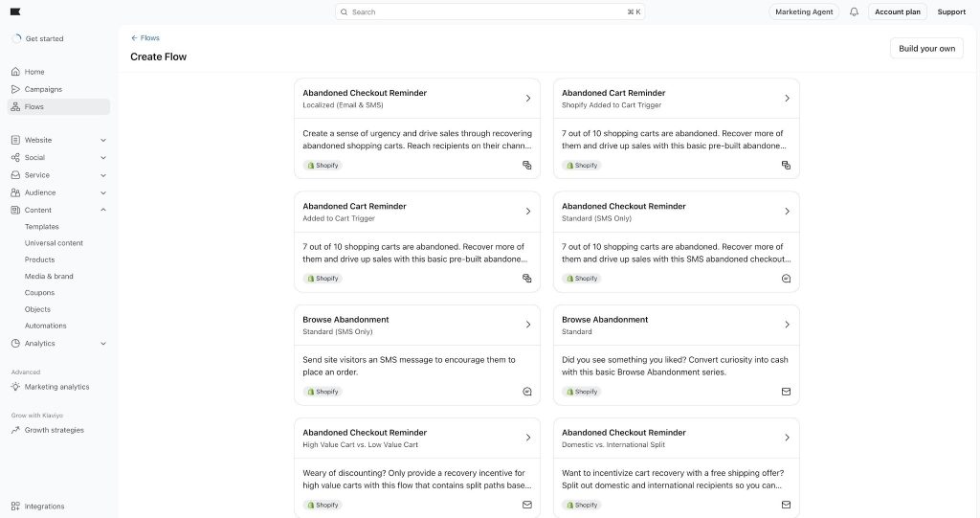Click multichannel icon on Shopify Added to Cart Trigger card
Viewport: 980px width, 518px height.
tap(786, 165)
